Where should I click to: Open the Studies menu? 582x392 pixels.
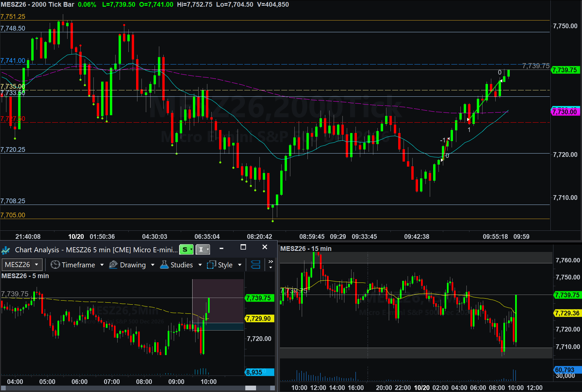[x=181, y=265]
